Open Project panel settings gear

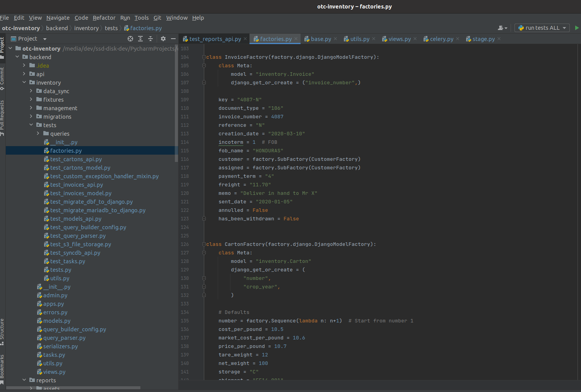tap(163, 39)
